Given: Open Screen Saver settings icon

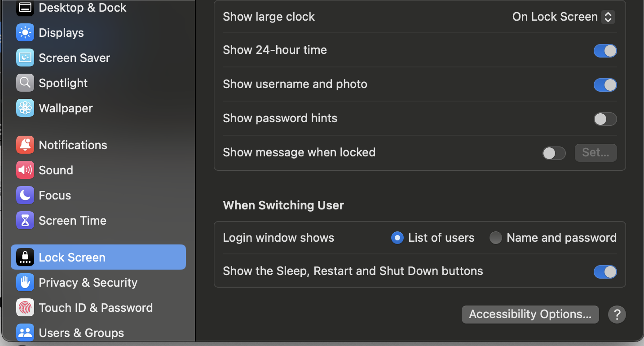Looking at the screenshot, I should point(25,58).
